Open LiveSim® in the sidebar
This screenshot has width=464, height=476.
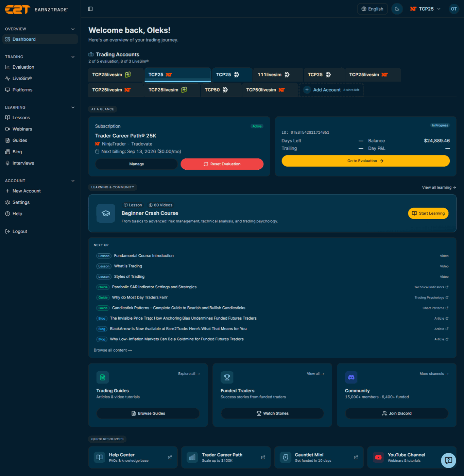coord(40,79)
